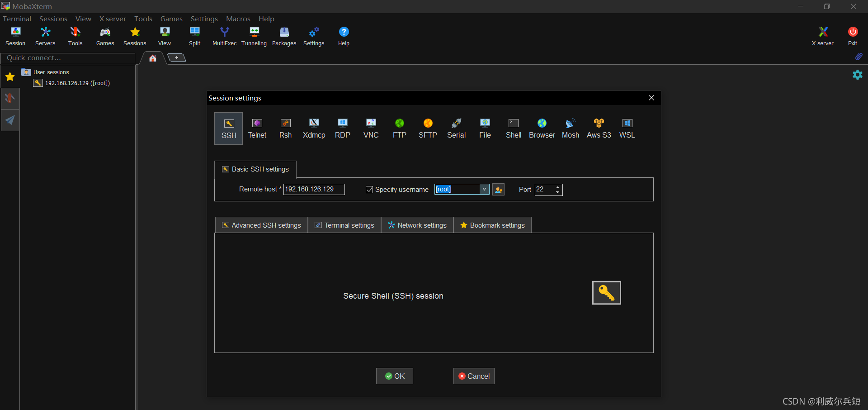The width and height of the screenshot is (868, 410).
Task: Switch to Network settings tab
Action: click(x=417, y=225)
